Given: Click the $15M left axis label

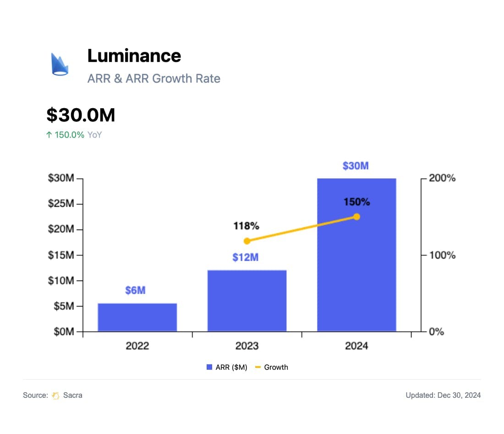Looking at the screenshot, I should (x=61, y=255).
